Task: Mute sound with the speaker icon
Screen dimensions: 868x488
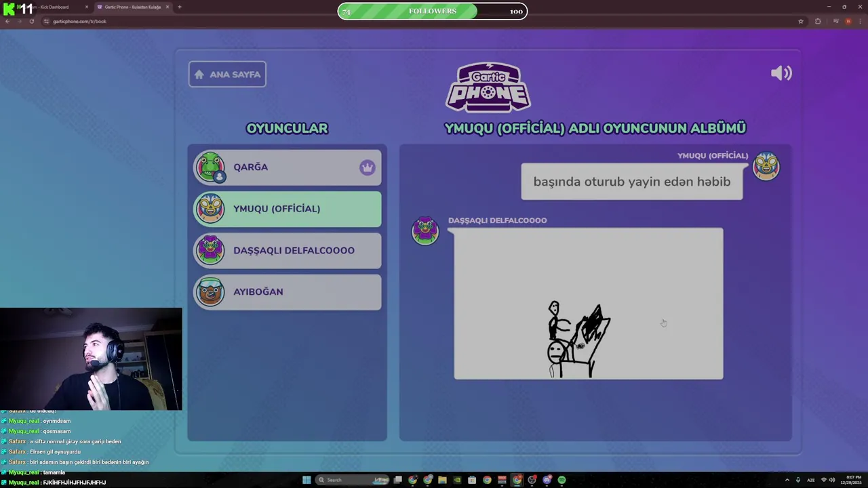Action: (781, 73)
